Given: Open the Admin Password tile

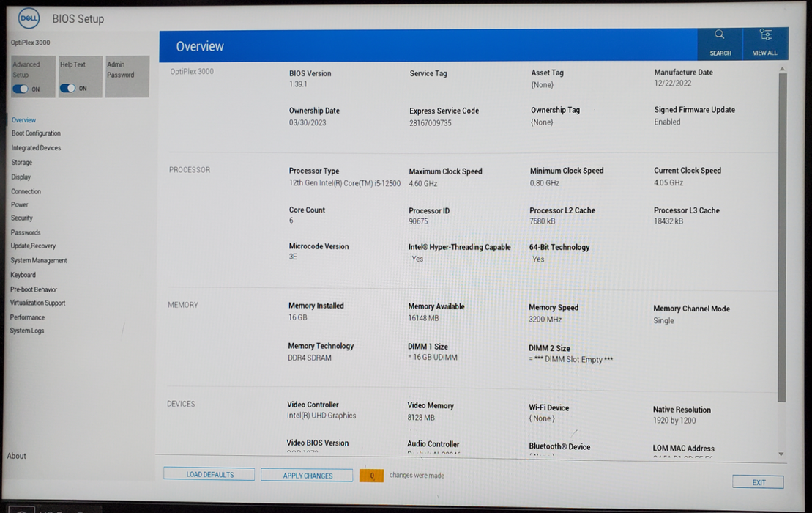Looking at the screenshot, I should point(127,77).
